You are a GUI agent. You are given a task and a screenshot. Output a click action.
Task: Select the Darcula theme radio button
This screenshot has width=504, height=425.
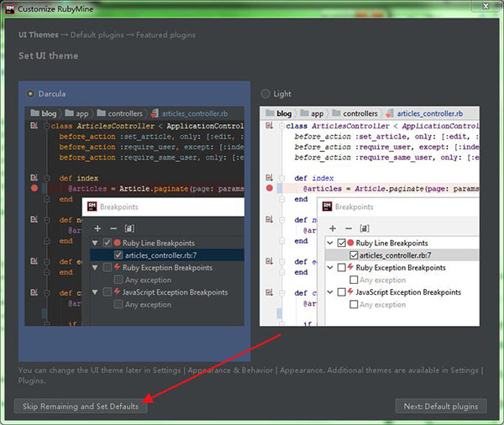coord(30,94)
